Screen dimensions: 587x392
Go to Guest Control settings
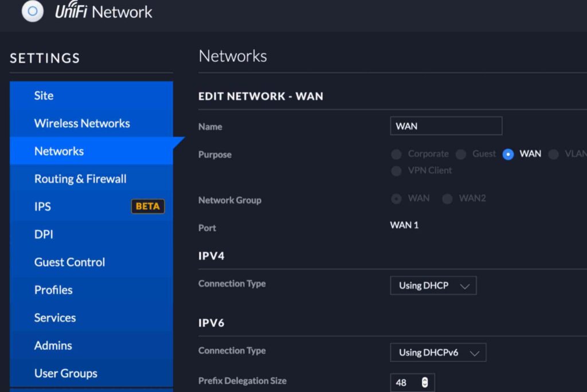(x=91, y=262)
